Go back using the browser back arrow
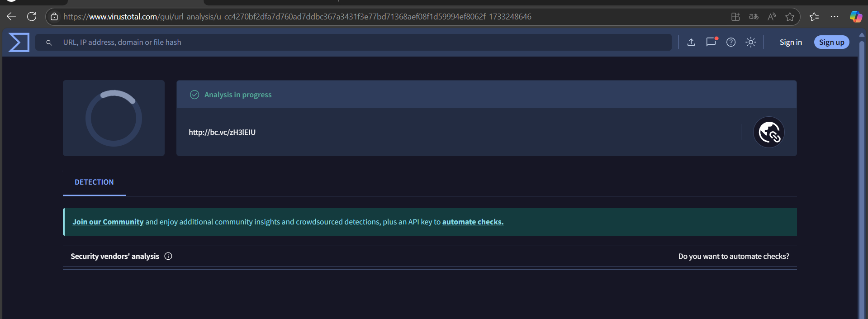 tap(11, 17)
